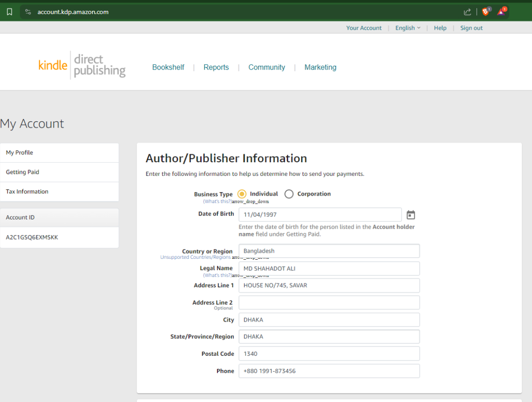Click Your Account link

tap(364, 28)
